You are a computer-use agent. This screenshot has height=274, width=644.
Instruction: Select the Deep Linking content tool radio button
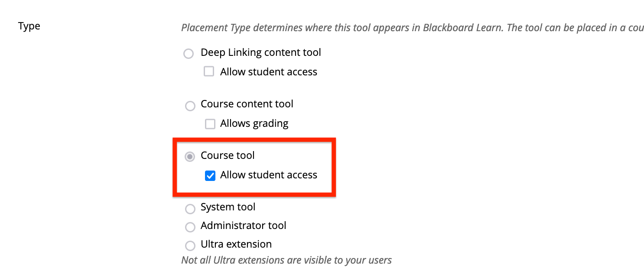(x=189, y=54)
